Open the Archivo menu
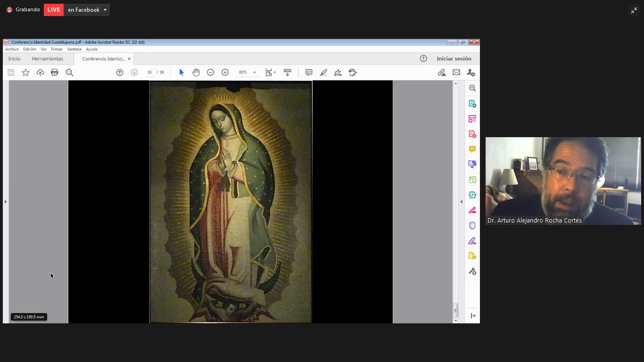Image resolution: width=644 pixels, height=362 pixels. click(12, 49)
